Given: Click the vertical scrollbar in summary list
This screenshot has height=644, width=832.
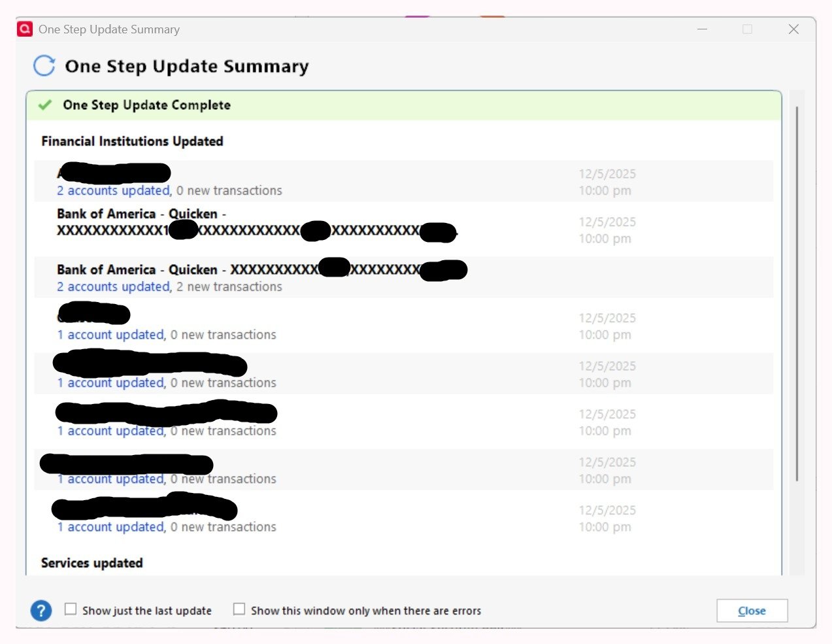Looking at the screenshot, I should point(797,294).
